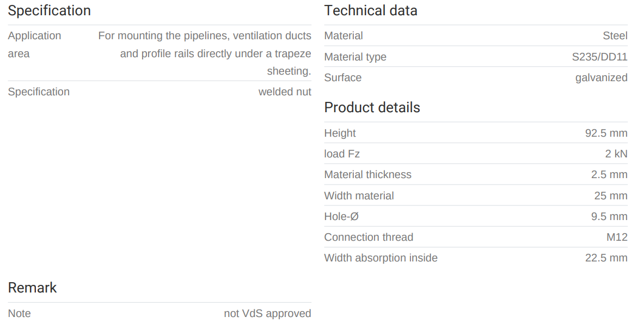
Task: Click the Width absorption inside label
Action: click(381, 258)
